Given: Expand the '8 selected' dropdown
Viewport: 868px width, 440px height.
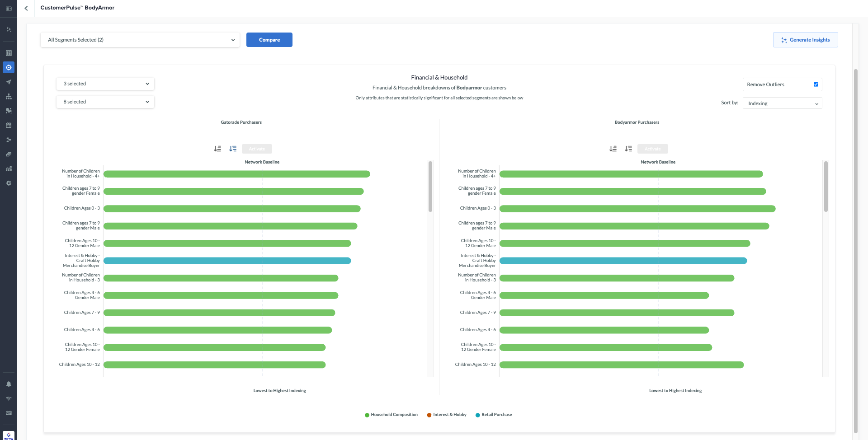Looking at the screenshot, I should [x=105, y=102].
